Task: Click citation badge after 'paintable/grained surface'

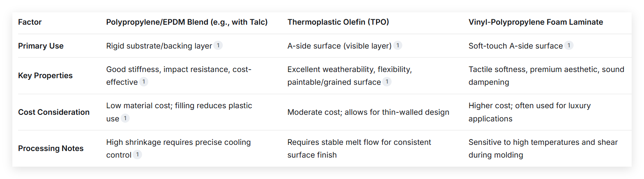Action: (x=387, y=82)
